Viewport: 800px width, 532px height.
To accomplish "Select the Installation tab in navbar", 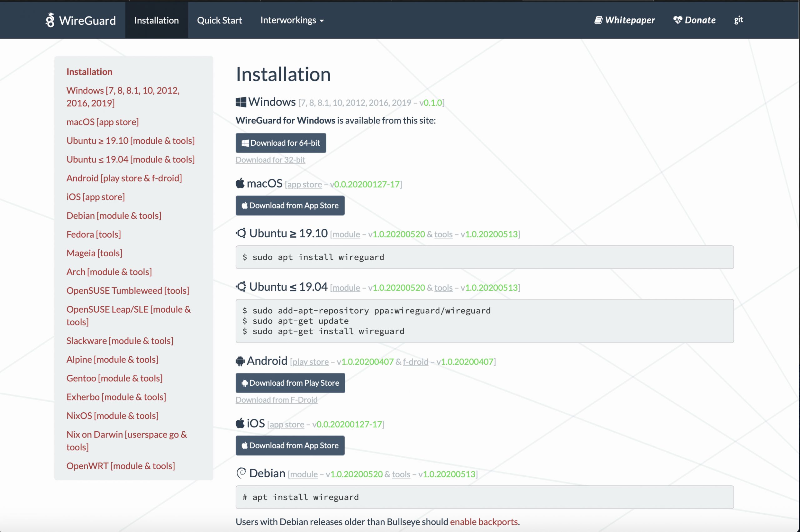I will [156, 20].
